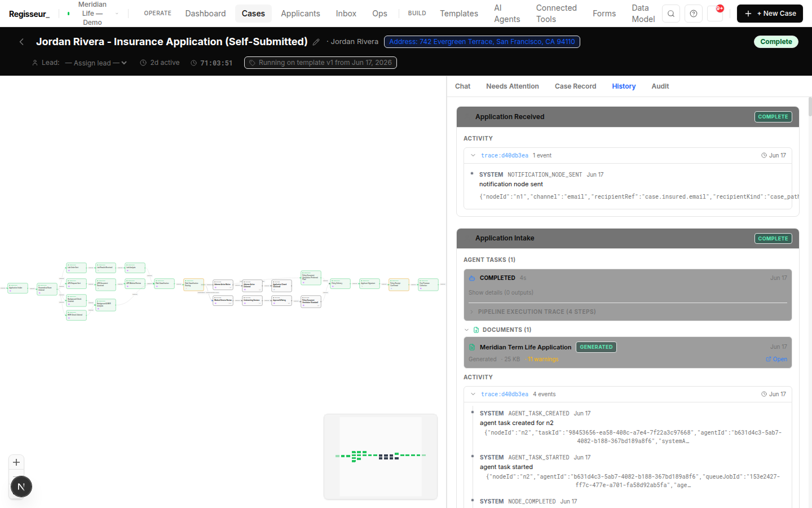Screen dimensions: 812x508
Task: Collapse the Application Received trace group
Action: (473, 155)
